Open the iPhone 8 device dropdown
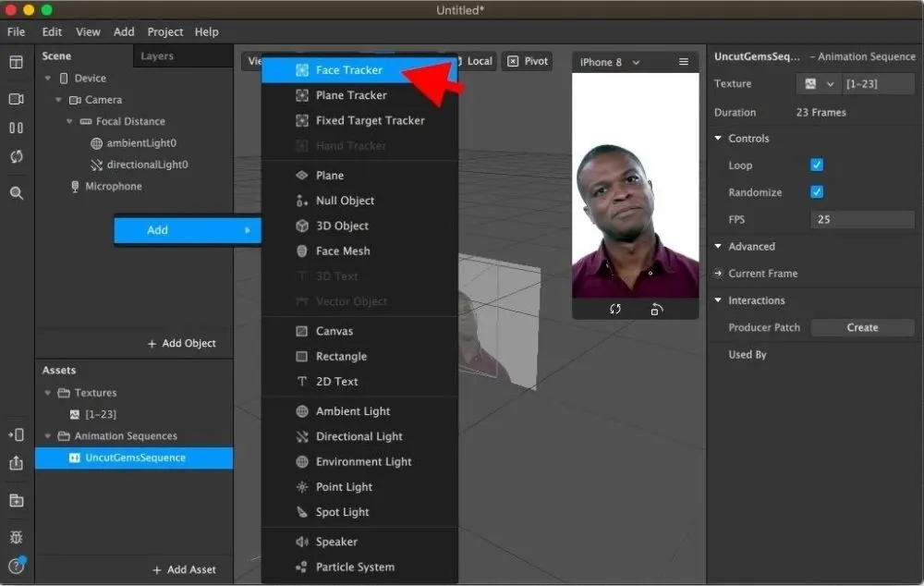This screenshot has height=586, width=924. 609,62
